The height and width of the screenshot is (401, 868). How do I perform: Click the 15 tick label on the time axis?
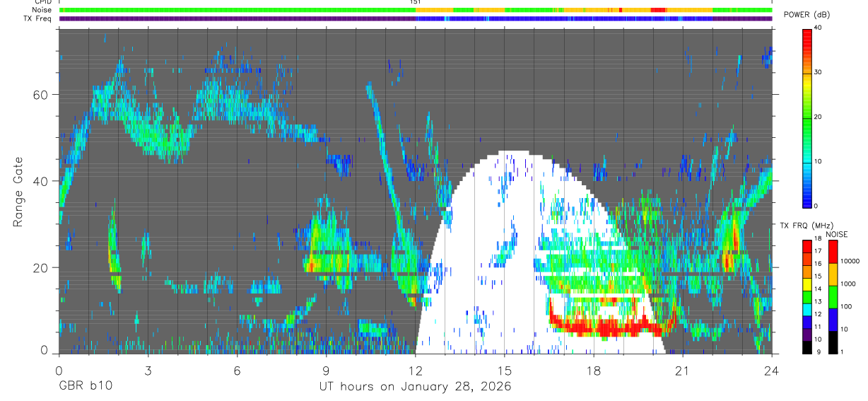[504, 370]
